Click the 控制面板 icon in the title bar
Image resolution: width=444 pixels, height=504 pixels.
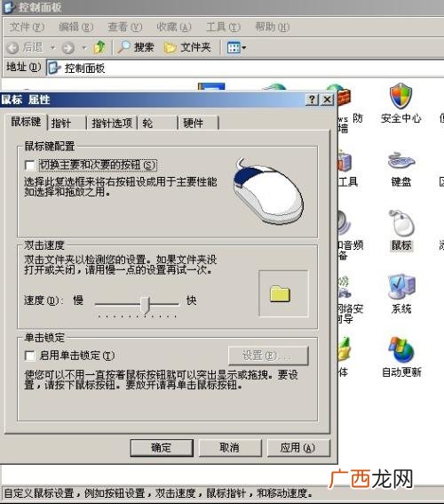click(x=8, y=7)
